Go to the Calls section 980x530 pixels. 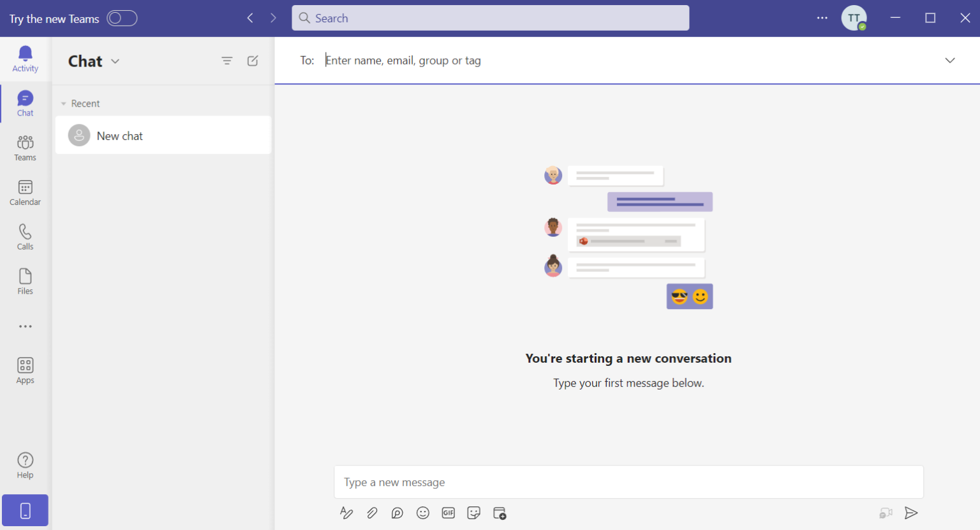(x=25, y=237)
